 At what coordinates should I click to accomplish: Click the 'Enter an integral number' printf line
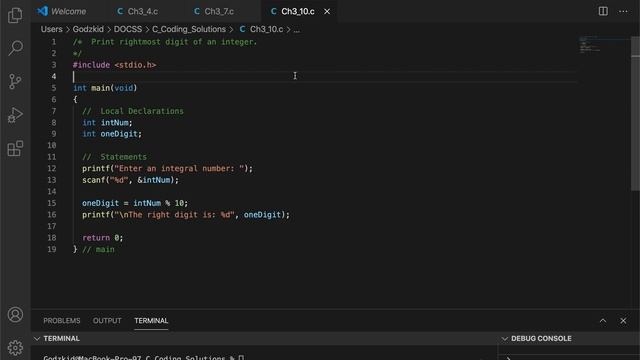click(x=167, y=169)
